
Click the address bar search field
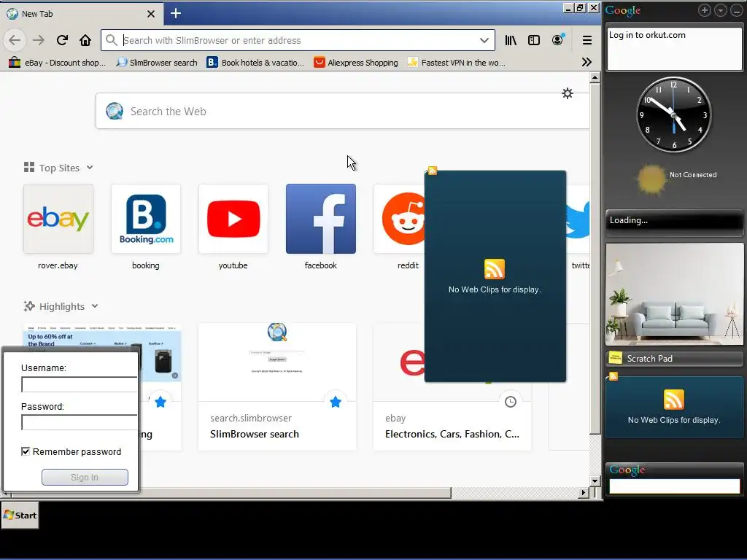[298, 41]
